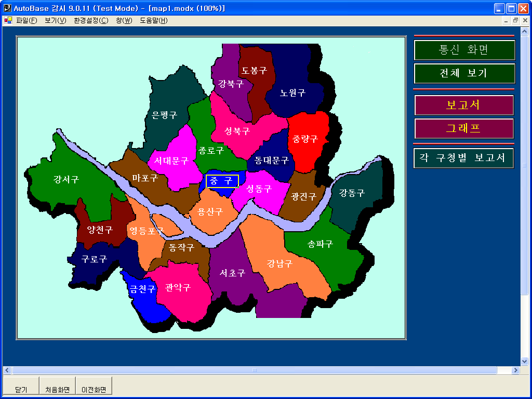Image resolution: width=532 pixels, height=399 pixels.
Task: Select the 강서구 district on the map
Action: (66, 179)
